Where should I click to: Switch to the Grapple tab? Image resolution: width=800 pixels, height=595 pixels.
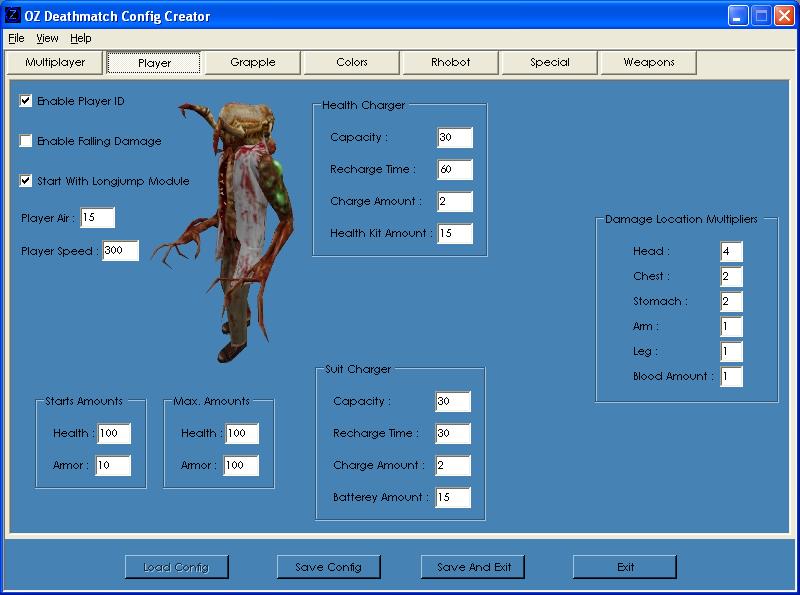(253, 62)
